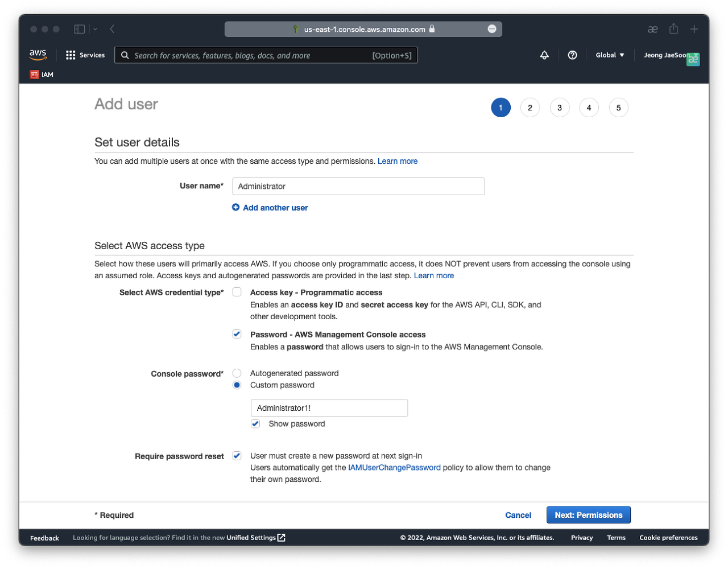Click the IAM shortcut icon

(34, 75)
